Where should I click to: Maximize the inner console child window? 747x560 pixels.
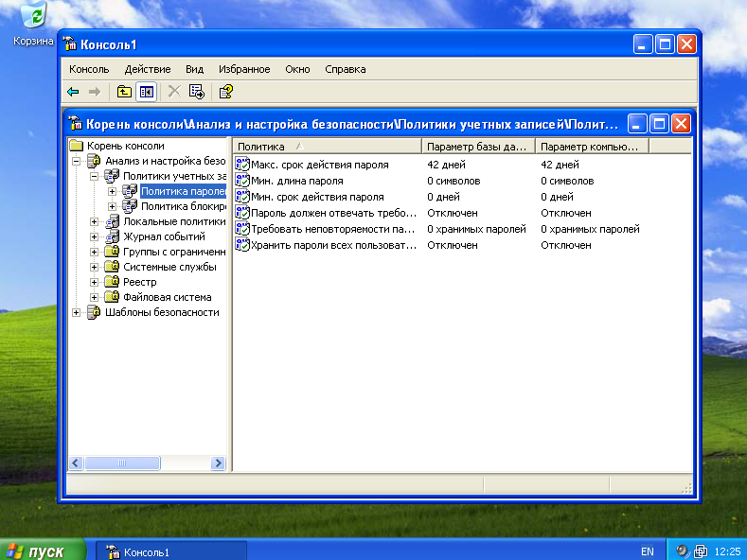tap(659, 124)
